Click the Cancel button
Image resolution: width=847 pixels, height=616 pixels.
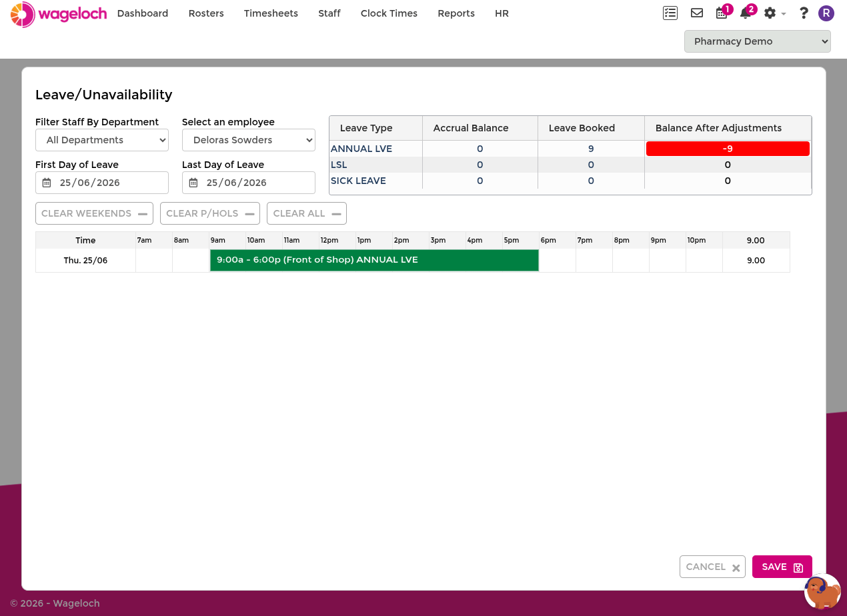(712, 567)
